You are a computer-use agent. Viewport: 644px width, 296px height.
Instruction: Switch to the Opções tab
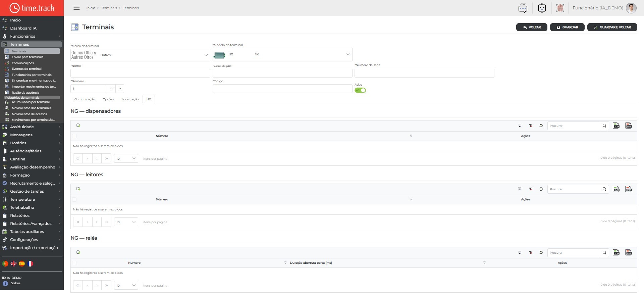(108, 99)
